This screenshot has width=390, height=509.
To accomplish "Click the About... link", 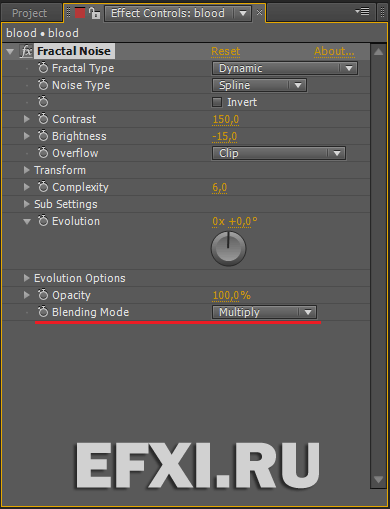I will [334, 51].
